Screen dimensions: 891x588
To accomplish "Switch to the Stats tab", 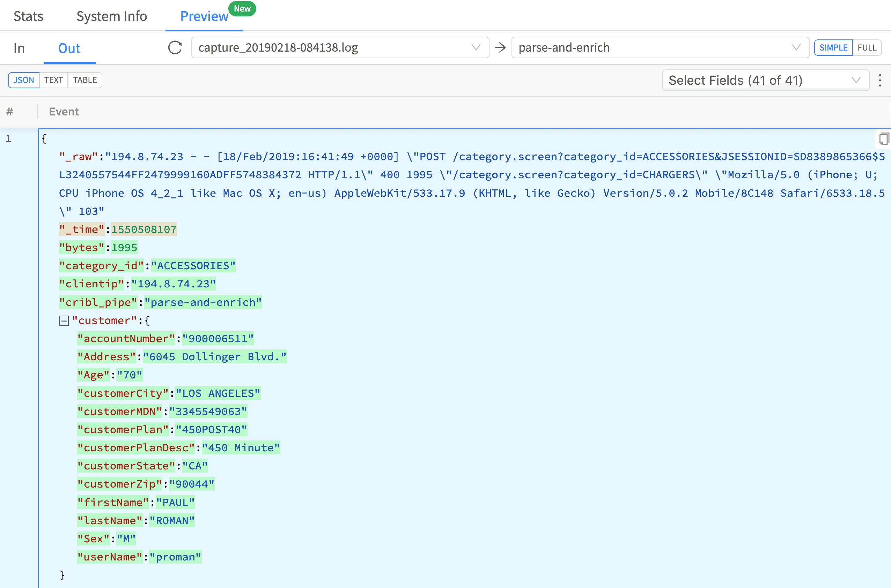I will pyautogui.click(x=28, y=16).
